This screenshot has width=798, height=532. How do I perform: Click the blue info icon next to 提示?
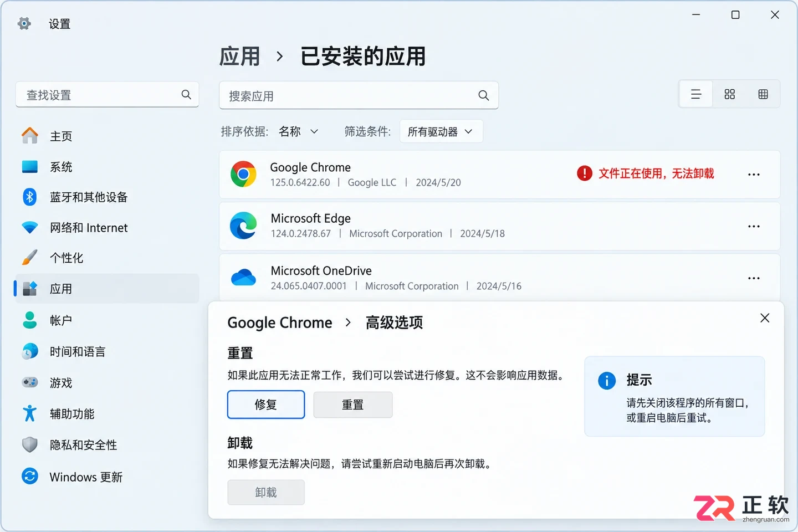[x=607, y=381]
